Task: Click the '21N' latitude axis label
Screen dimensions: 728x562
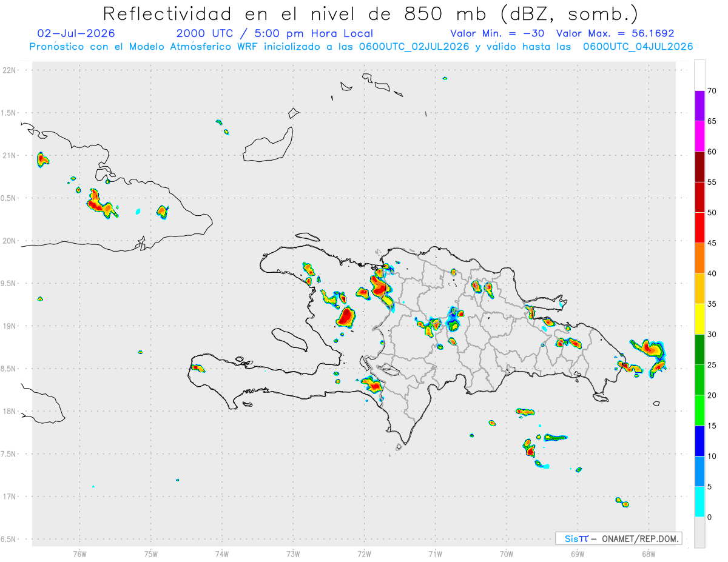Action: [10, 156]
